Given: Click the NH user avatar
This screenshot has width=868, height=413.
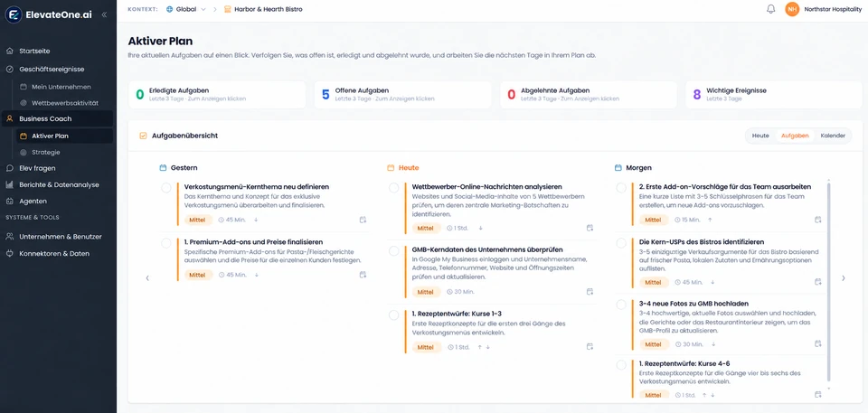Looking at the screenshot, I should pyautogui.click(x=792, y=9).
